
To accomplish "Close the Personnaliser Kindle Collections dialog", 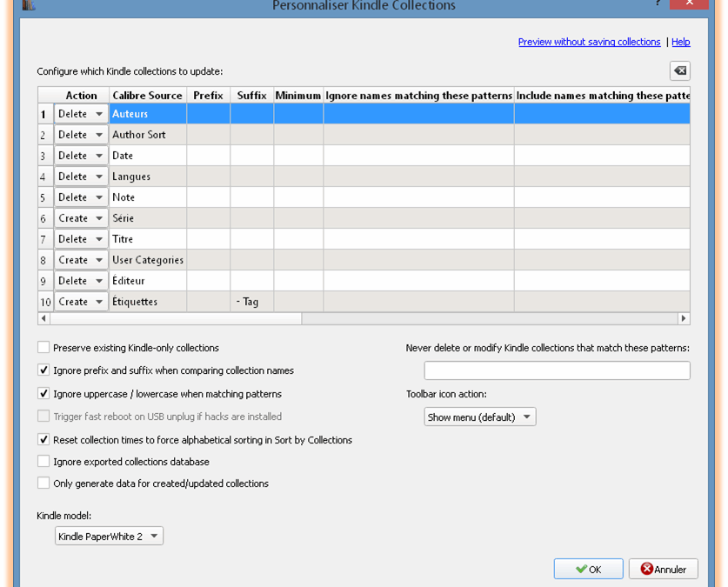I will [690, 3].
